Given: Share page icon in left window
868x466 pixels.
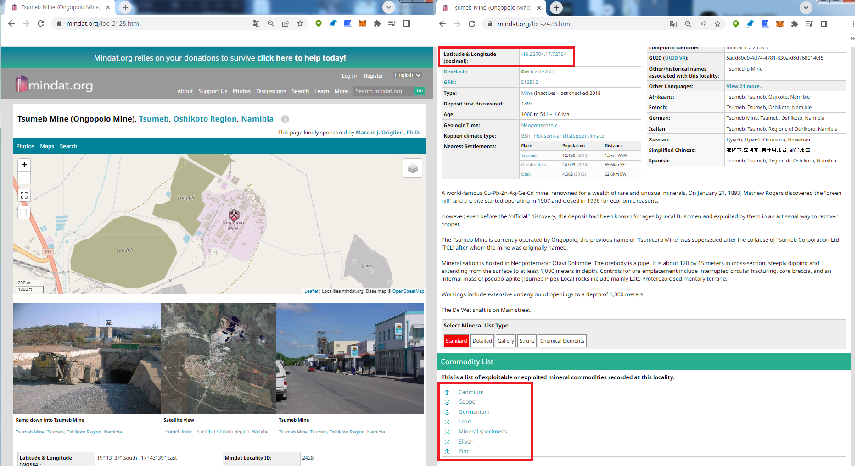Looking at the screenshot, I should (286, 23).
